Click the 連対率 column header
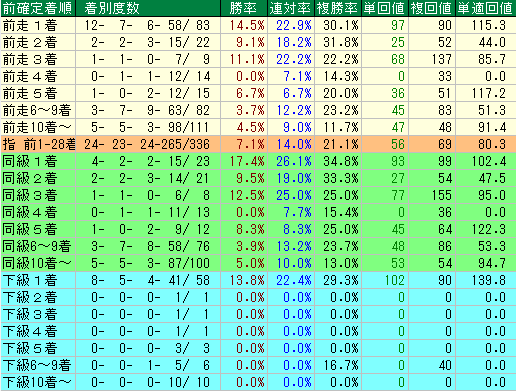The width and height of the screenshot is (516, 391). pos(291,8)
